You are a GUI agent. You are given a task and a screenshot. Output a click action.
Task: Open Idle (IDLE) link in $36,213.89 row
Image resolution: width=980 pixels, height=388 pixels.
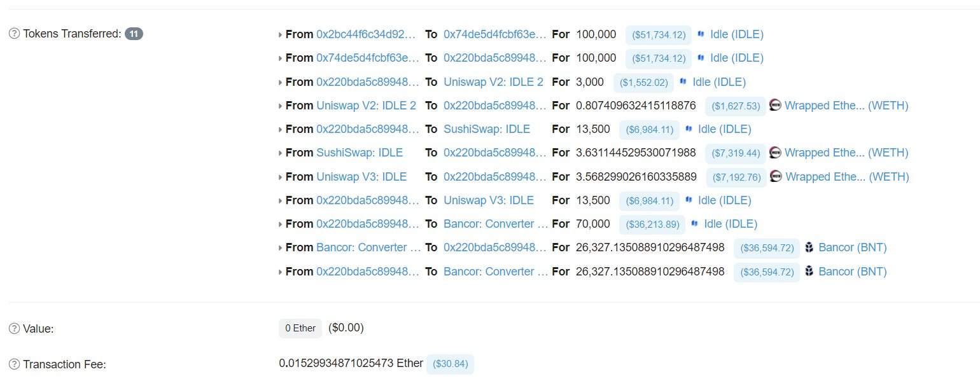coord(731,224)
